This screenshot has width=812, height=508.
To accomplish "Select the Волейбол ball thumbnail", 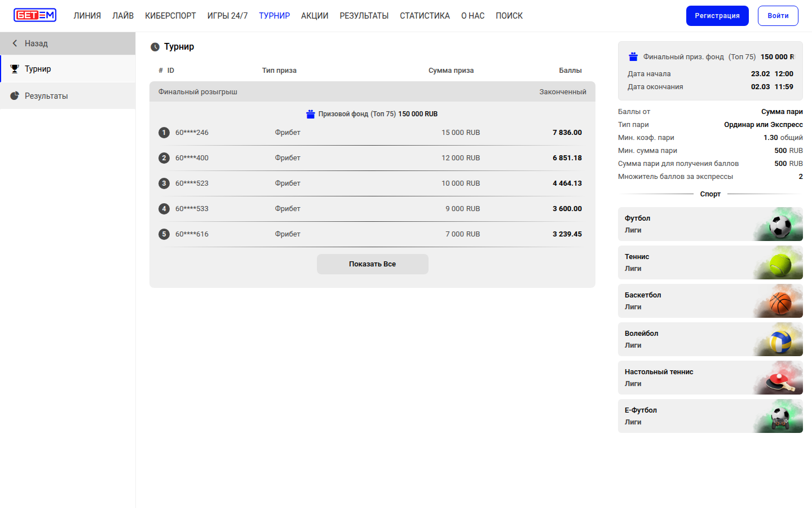I will tap(780, 340).
